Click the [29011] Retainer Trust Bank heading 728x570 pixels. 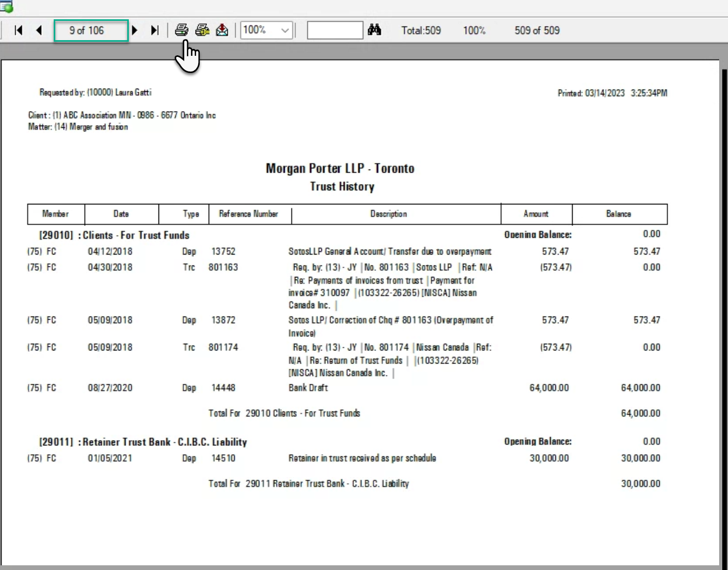click(143, 442)
